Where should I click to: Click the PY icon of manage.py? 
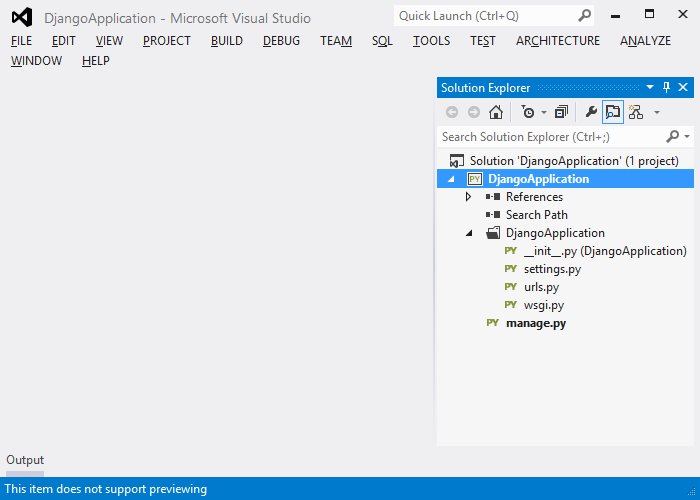(493, 323)
